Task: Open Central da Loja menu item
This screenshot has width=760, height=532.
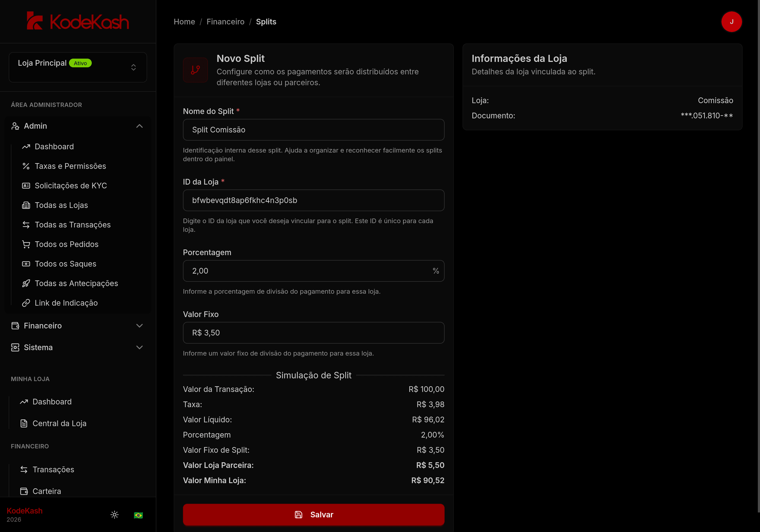Action: (59, 423)
